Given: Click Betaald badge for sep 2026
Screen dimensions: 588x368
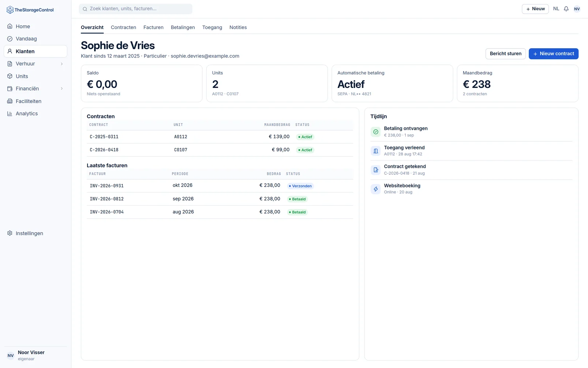Looking at the screenshot, I should pyautogui.click(x=297, y=199).
